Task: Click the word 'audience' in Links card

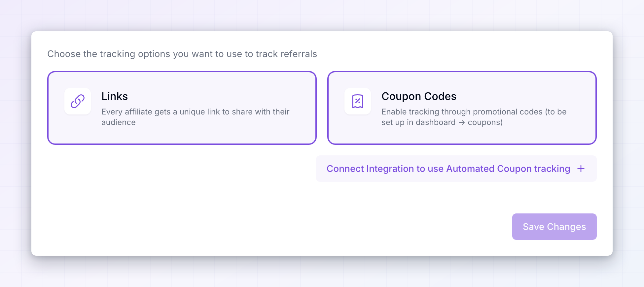Action: (119, 122)
